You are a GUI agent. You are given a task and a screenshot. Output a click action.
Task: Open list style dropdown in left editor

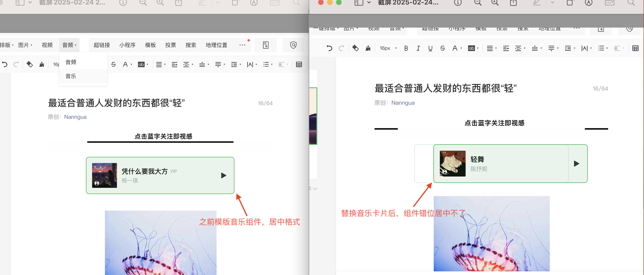point(267,65)
